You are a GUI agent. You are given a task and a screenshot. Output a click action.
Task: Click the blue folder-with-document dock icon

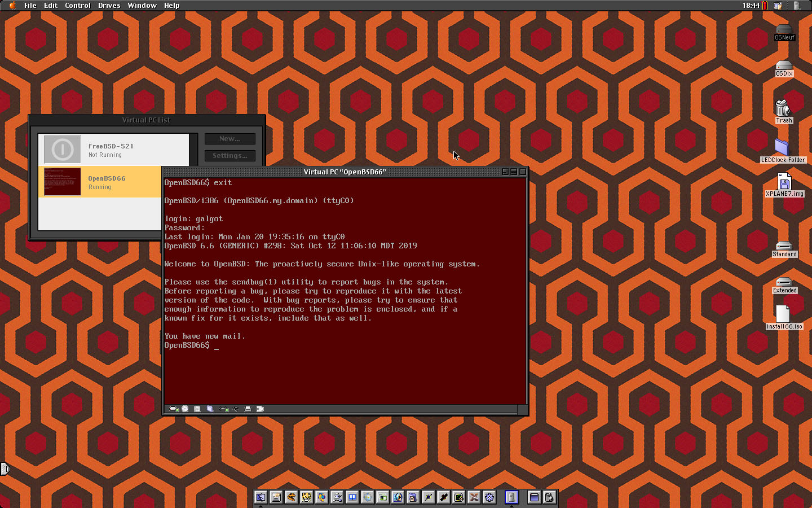click(413, 497)
